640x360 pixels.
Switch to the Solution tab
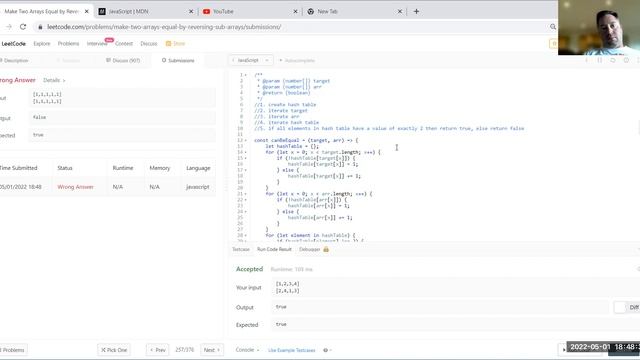tap(68, 60)
